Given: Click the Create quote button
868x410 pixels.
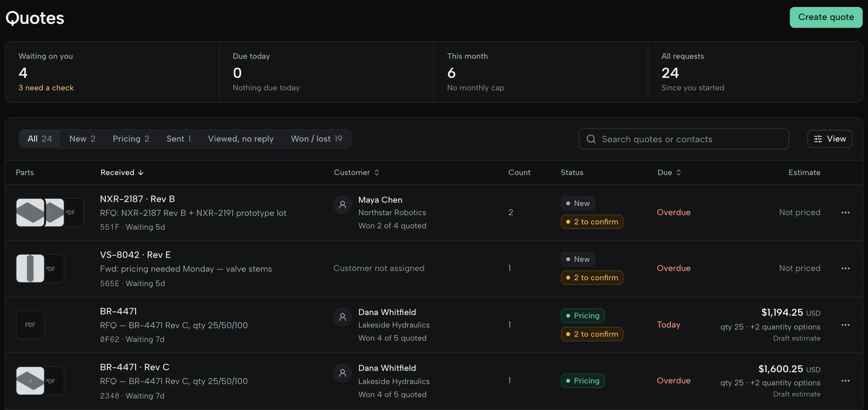Looking at the screenshot, I should click(x=826, y=17).
